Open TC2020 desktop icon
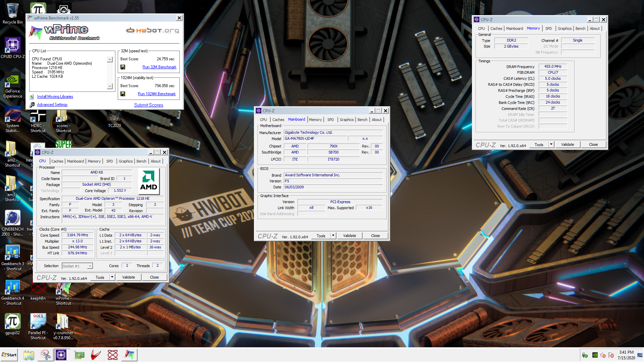The width and height of the screenshot is (644, 362). coord(114,120)
